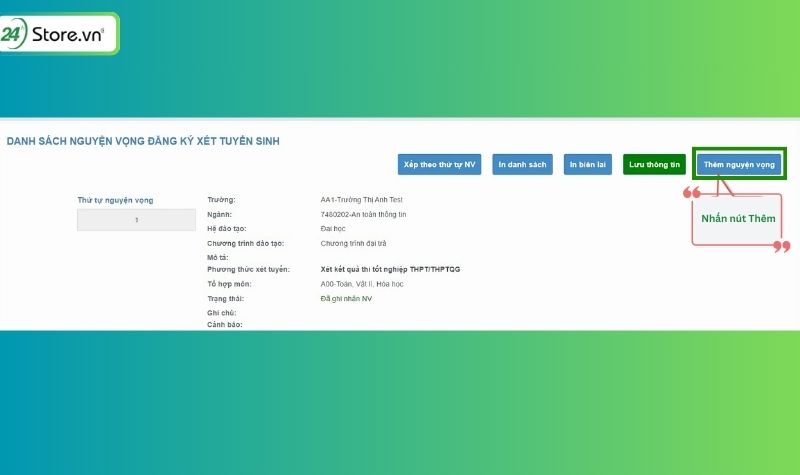This screenshot has height=475, width=800.
Task: Click the Trường: label
Action: pyautogui.click(x=221, y=199)
